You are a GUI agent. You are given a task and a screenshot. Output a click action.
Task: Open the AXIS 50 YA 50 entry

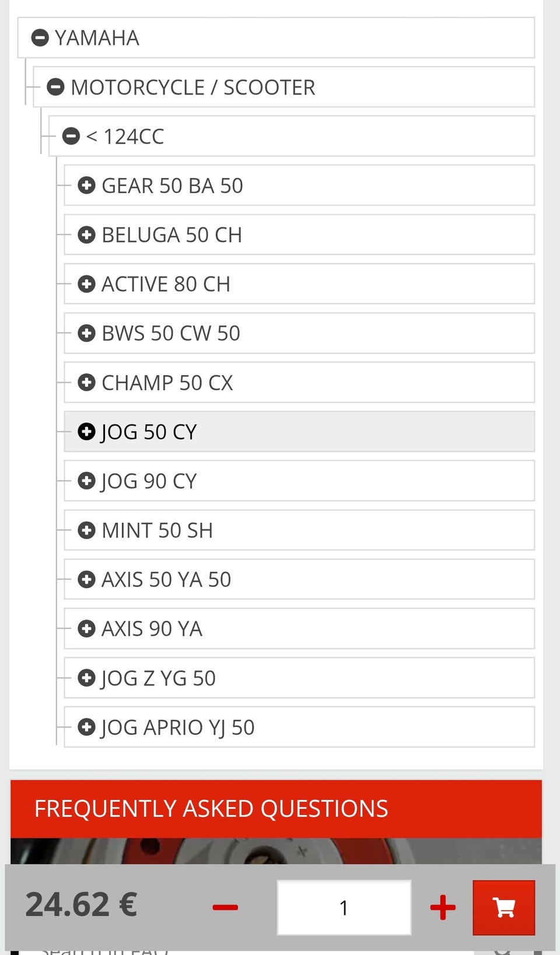point(166,579)
